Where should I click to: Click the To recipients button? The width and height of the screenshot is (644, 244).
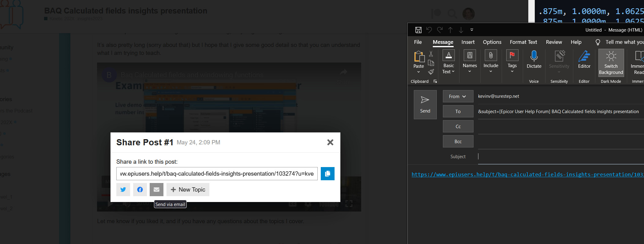(458, 111)
